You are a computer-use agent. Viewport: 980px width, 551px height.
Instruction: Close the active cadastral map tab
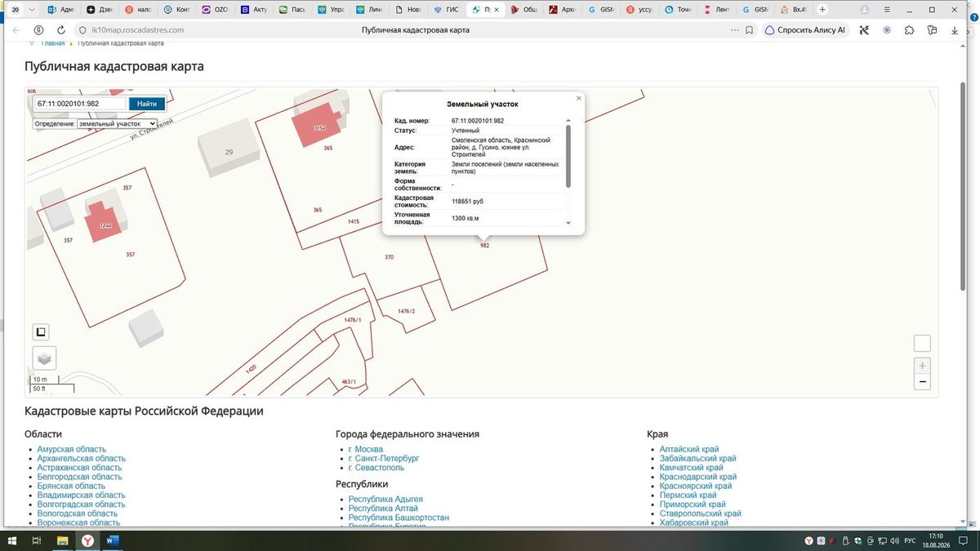tap(497, 10)
